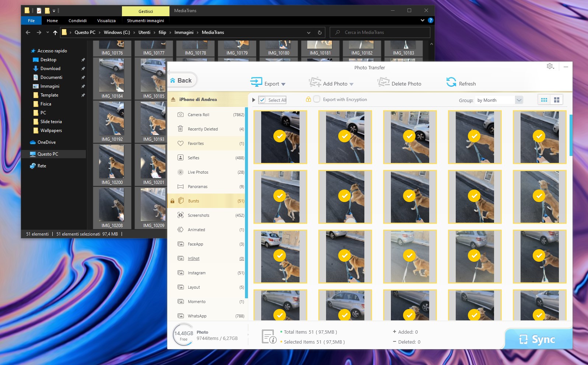Eject iPhone di Andrea icon
Viewport: 588px width, 365px height.
tap(173, 99)
